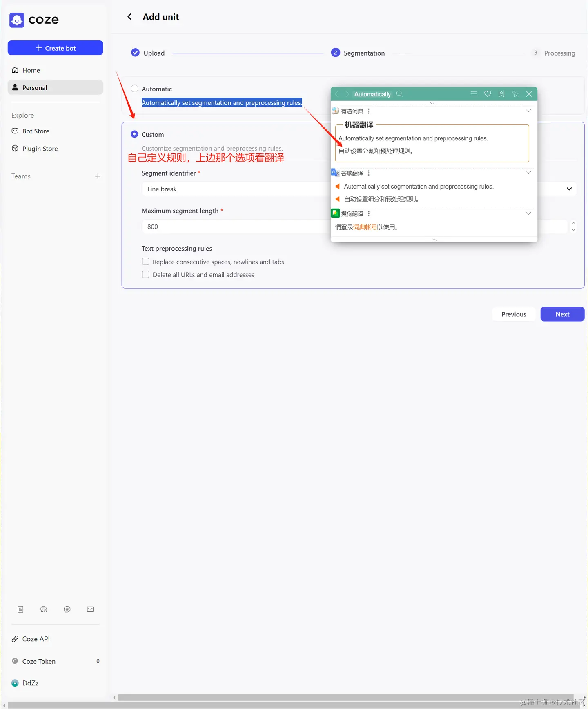Open the Segment identifier Line break dropdown
The width and height of the screenshot is (588, 709).
(359, 189)
